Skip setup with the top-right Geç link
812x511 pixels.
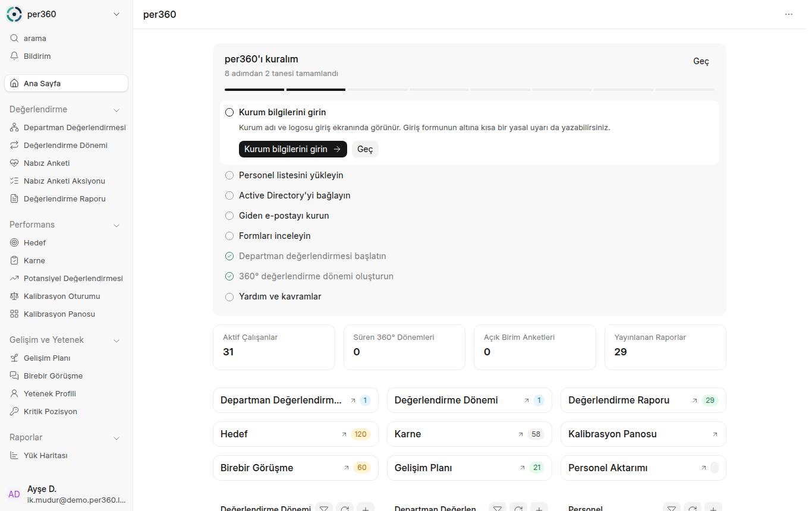click(701, 61)
